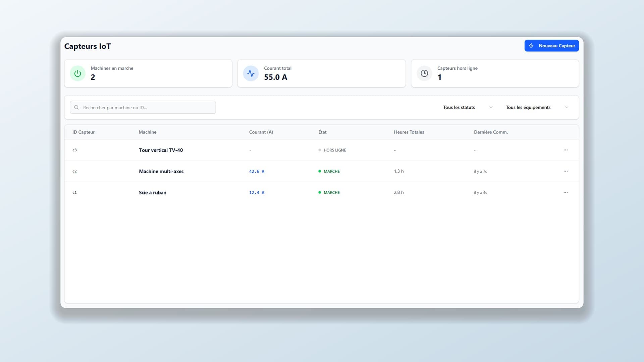
Task: Click the Capteurs IoT page title
Action: (x=88, y=46)
